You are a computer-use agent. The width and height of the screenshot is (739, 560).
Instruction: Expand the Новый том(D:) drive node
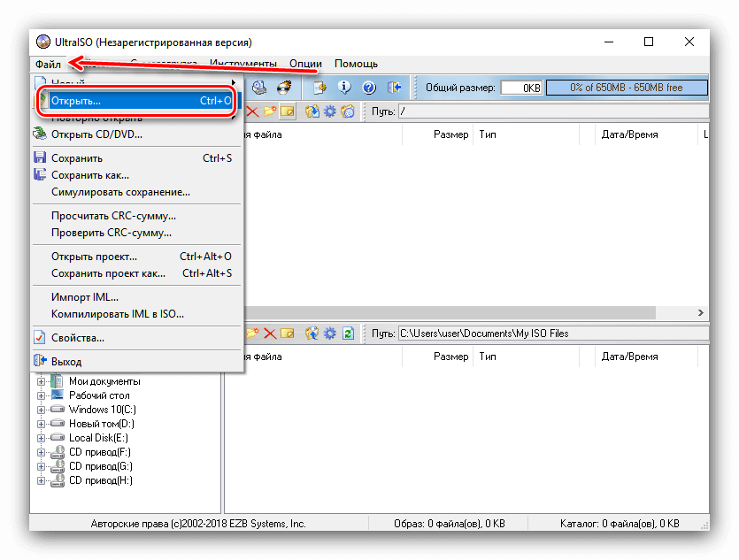[41, 424]
